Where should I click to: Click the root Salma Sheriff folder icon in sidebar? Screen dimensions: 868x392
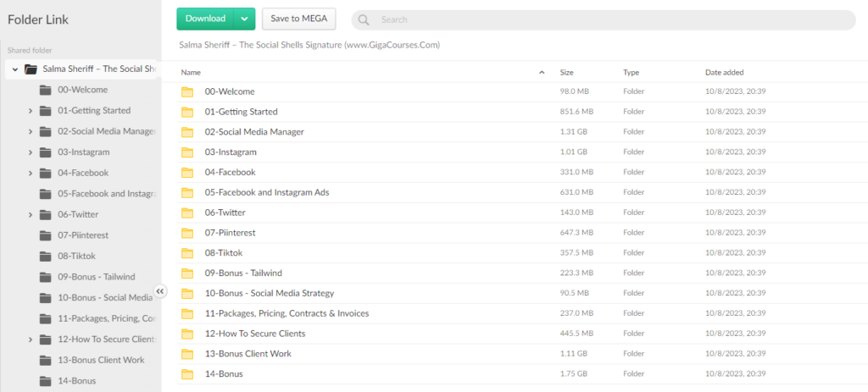(x=31, y=69)
